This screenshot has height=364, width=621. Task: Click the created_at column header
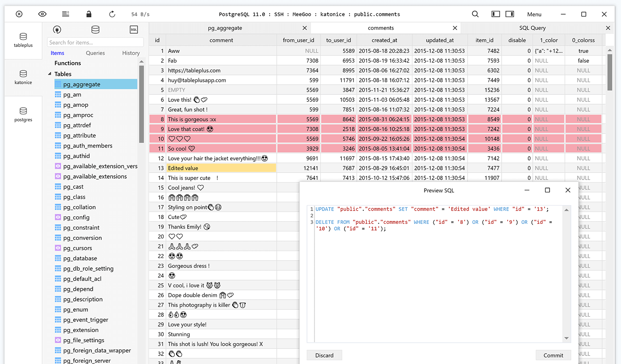coord(385,40)
